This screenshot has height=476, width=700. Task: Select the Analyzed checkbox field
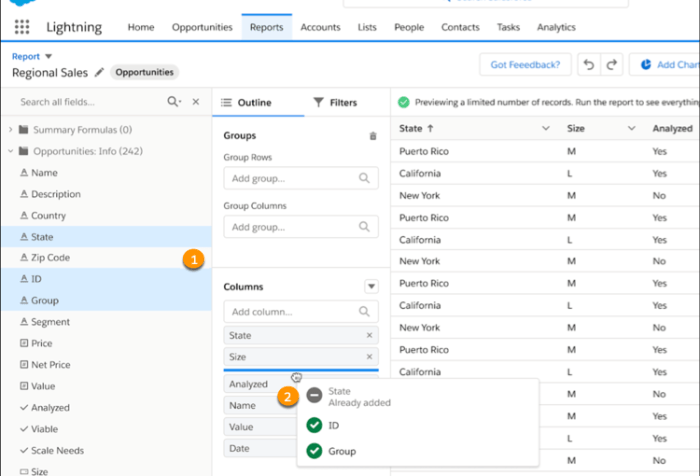click(x=50, y=408)
